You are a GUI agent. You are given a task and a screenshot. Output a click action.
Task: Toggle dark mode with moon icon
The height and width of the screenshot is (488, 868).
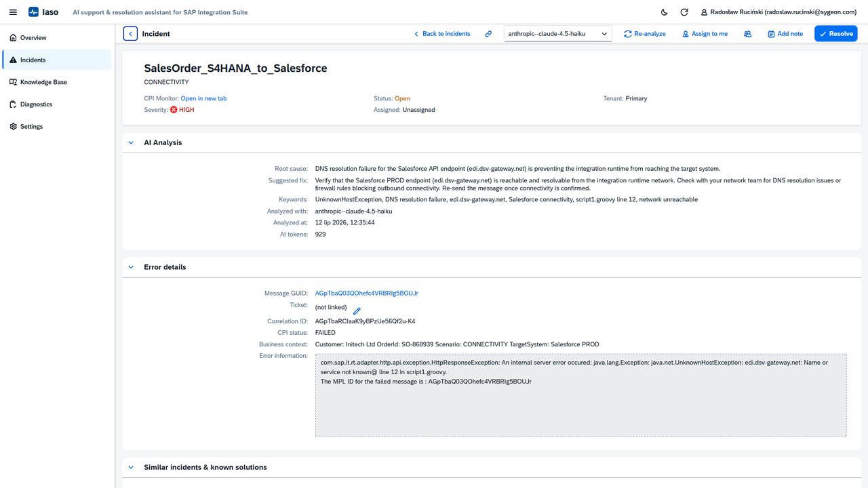664,12
